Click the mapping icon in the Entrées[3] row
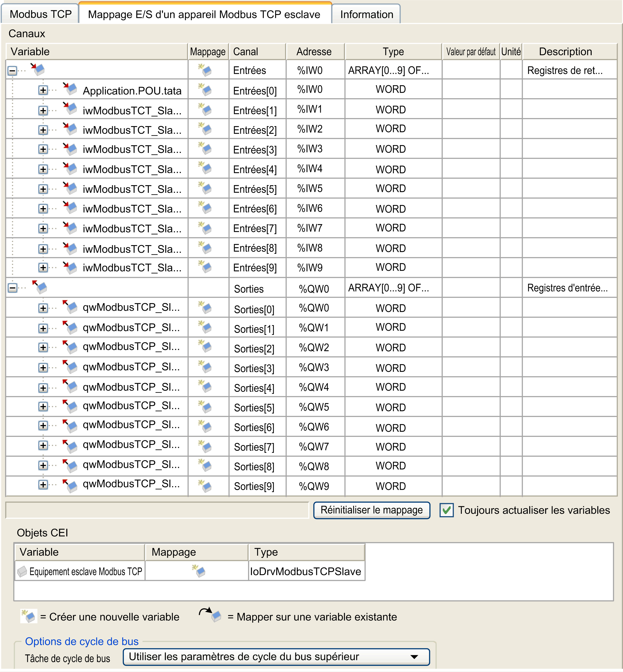This screenshot has height=672, width=623. [205, 149]
